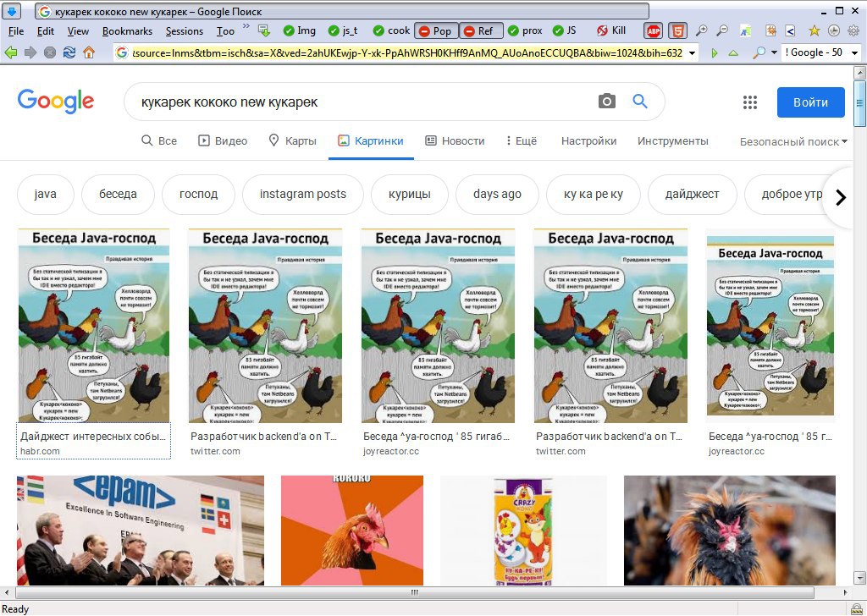Search by image using the camera icon

[606, 101]
